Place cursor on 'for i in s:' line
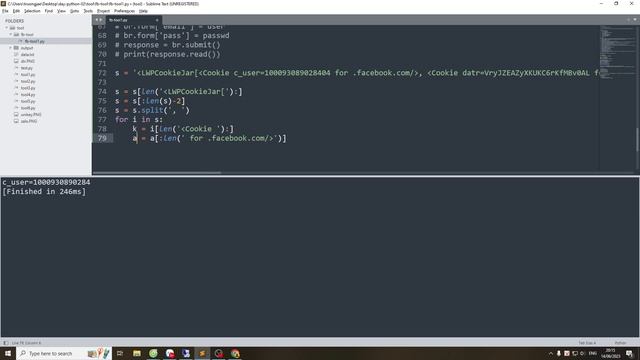This screenshot has width=640, height=360. pos(139,120)
